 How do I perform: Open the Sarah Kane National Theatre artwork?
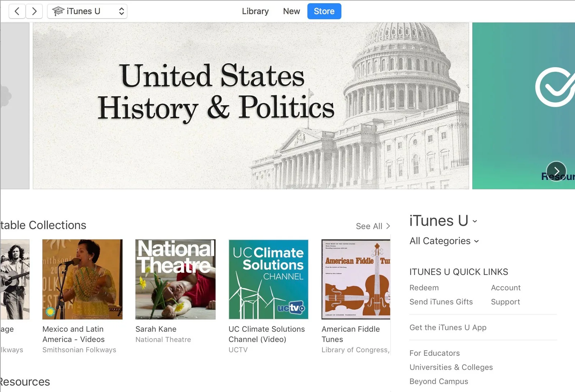pos(175,280)
